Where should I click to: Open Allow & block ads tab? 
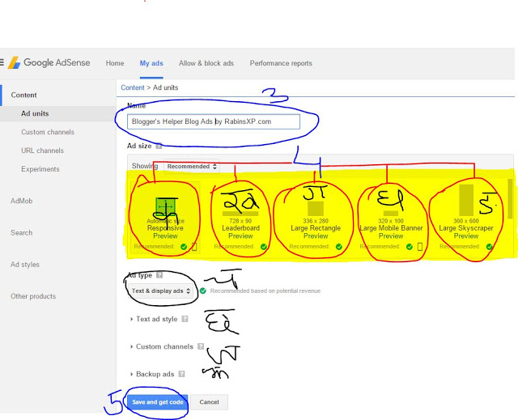(206, 63)
